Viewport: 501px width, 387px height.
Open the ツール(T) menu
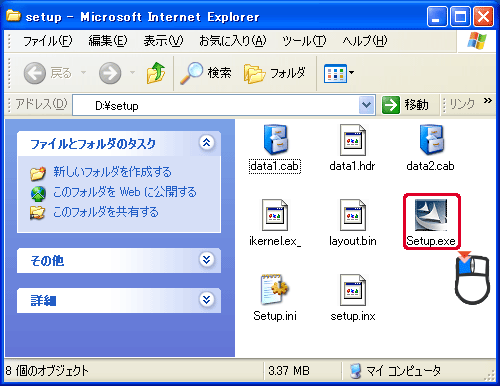304,41
